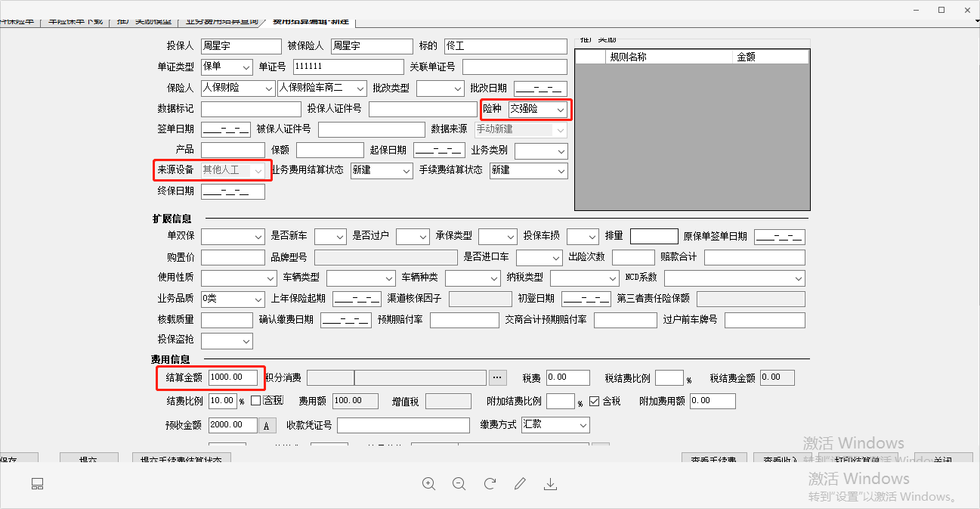Expand the 险种 dropdown showing 交强险
This screenshot has height=509, width=980.
coord(537,109)
